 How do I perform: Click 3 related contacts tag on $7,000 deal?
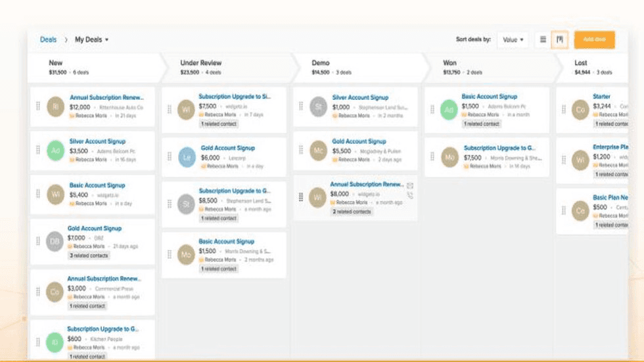tap(89, 256)
